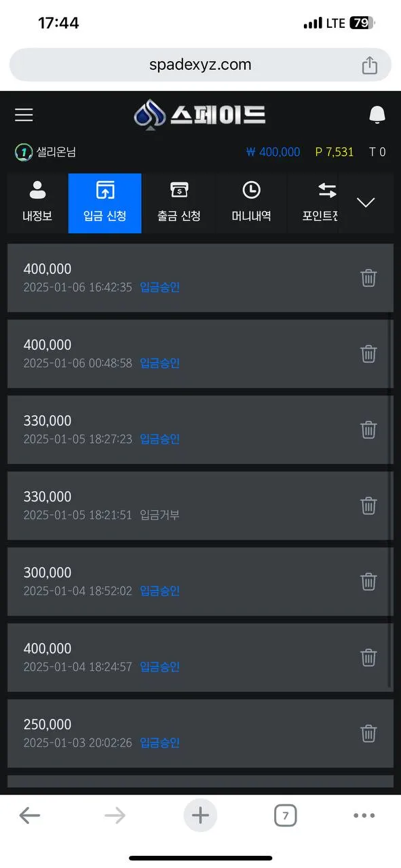Tap the notification bell icon
The width and height of the screenshot is (401, 868).
pyautogui.click(x=377, y=115)
